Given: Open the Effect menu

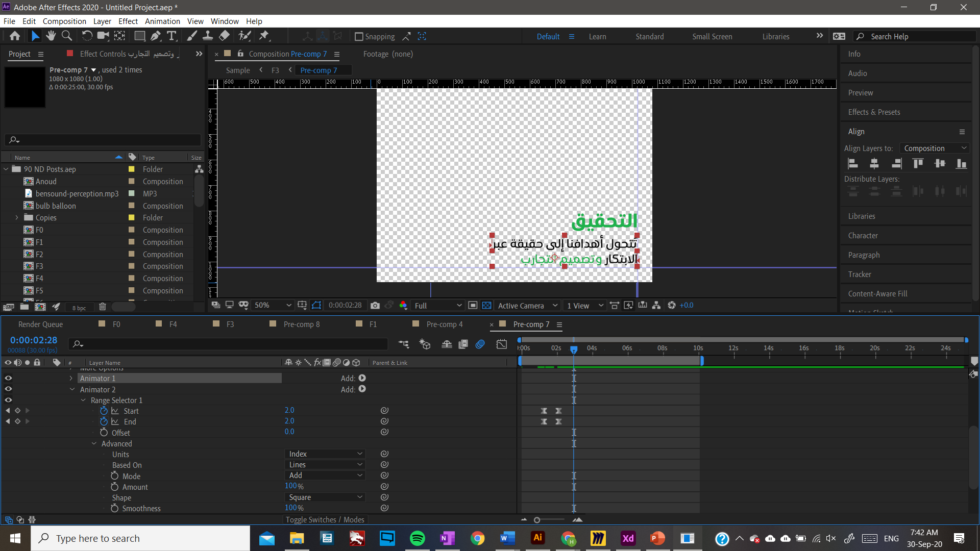Looking at the screenshot, I should pos(128,21).
